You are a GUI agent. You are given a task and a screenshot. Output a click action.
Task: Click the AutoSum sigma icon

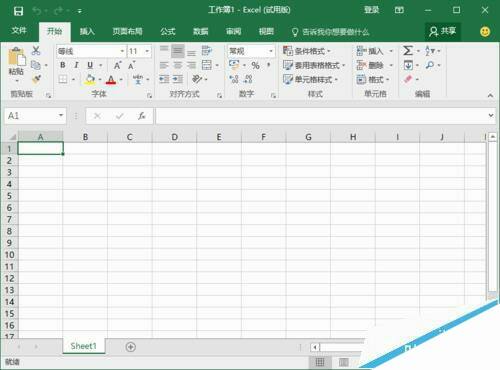pos(408,51)
